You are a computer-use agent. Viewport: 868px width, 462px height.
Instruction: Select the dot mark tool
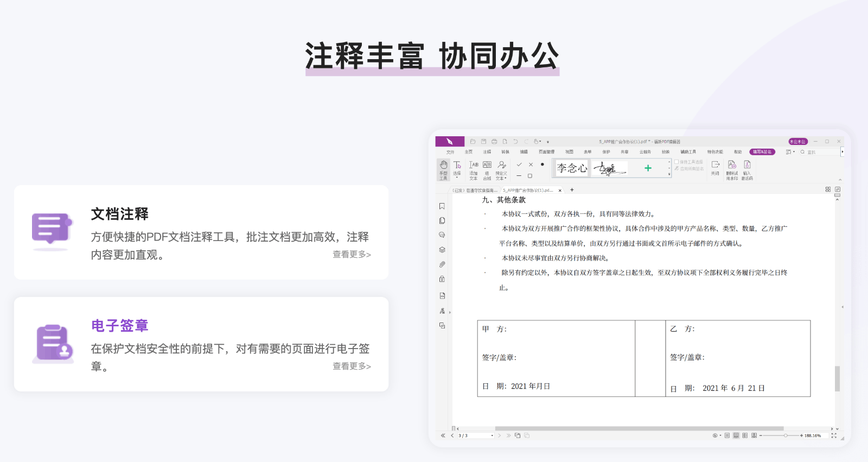pyautogui.click(x=542, y=164)
